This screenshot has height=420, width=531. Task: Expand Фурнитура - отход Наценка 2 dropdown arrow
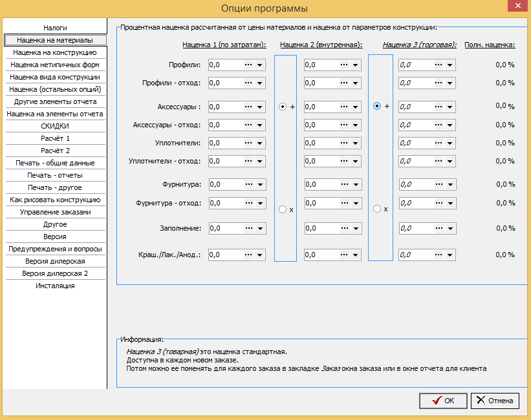point(356,203)
